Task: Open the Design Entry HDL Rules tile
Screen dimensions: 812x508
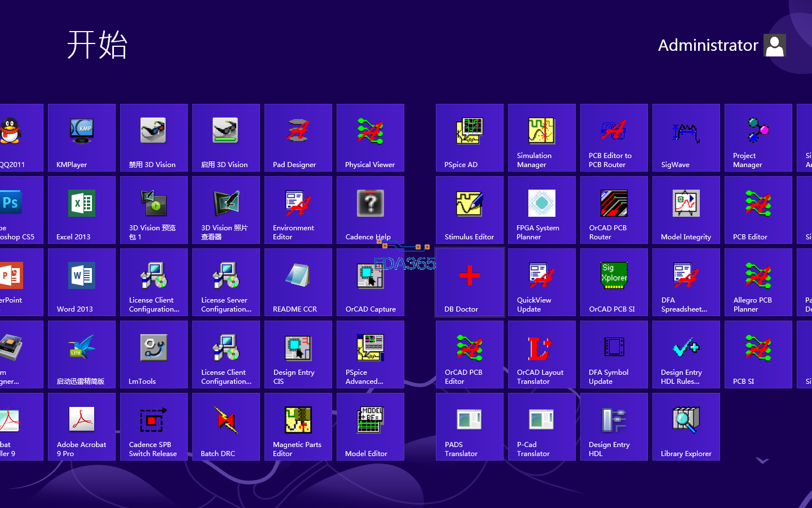Action: [686, 354]
